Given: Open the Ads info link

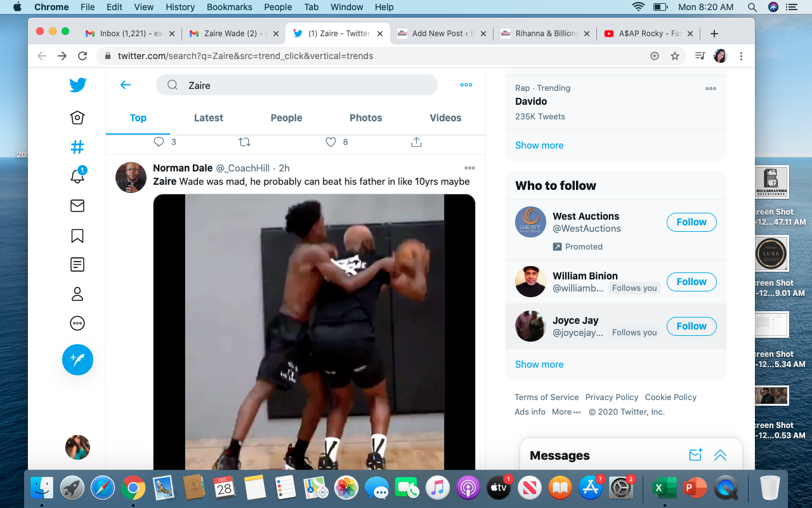Looking at the screenshot, I should click(530, 412).
